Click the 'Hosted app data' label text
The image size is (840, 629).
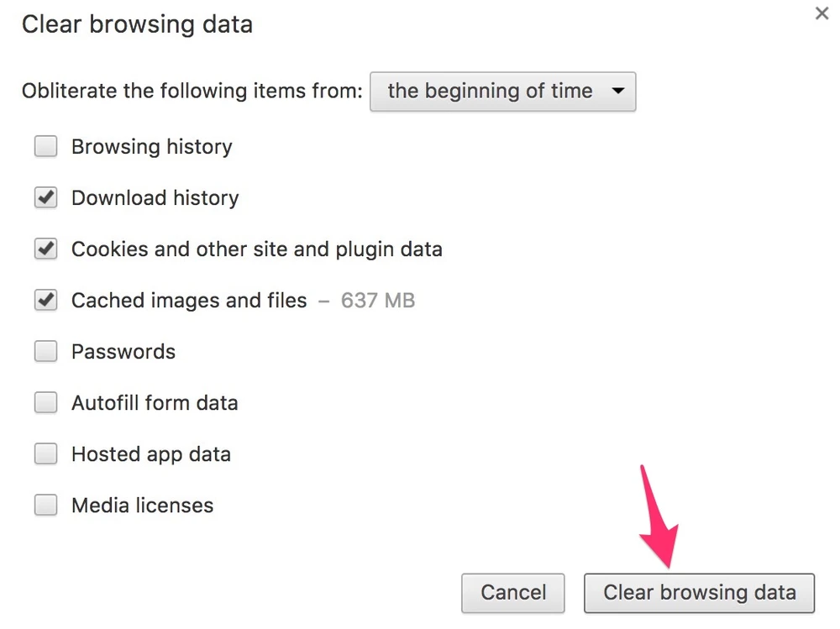point(151,454)
